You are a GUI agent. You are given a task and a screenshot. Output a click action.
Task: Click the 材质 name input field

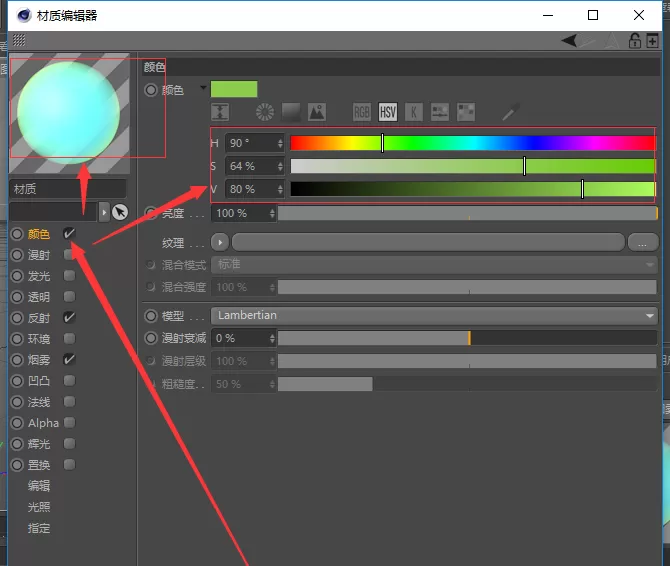pyautogui.click(x=68, y=189)
